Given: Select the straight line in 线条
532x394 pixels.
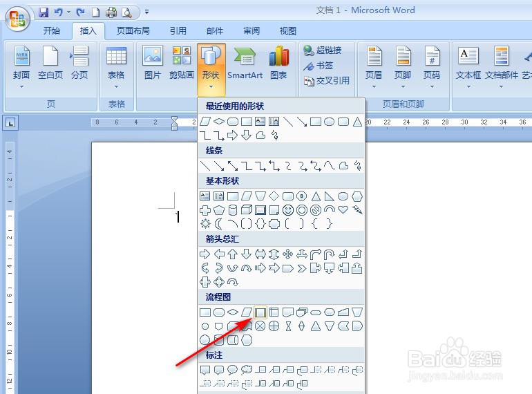Looking at the screenshot, I should click(205, 166).
